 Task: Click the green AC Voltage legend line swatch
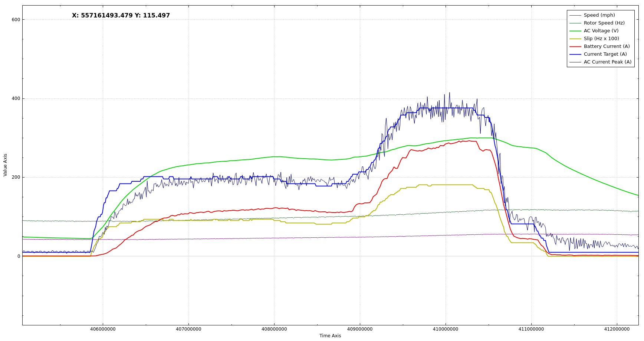[575, 31]
